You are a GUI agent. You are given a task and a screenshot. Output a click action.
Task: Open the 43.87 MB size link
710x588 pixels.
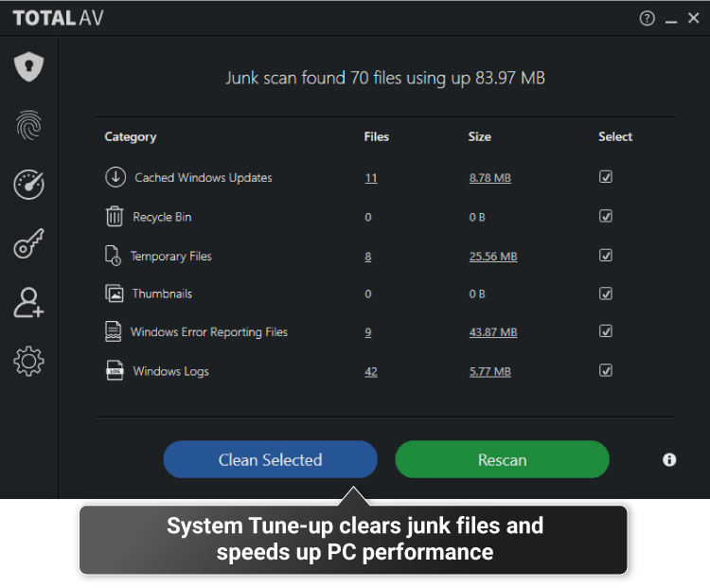[493, 332]
